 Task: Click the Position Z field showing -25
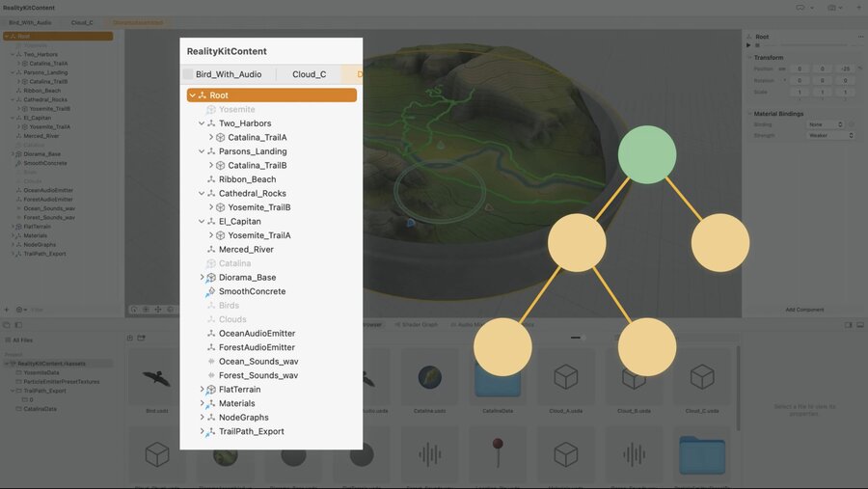845,68
